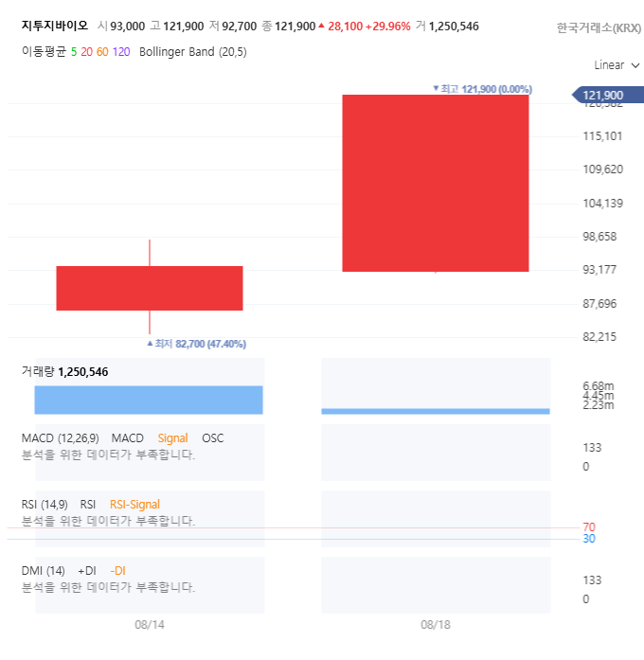Select the 60-day moving average label

click(102, 52)
